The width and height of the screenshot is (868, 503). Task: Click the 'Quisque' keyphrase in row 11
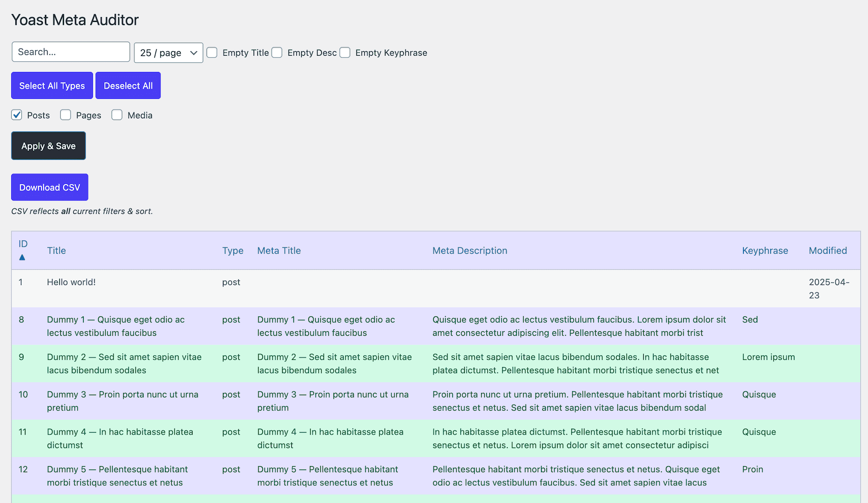point(759,432)
